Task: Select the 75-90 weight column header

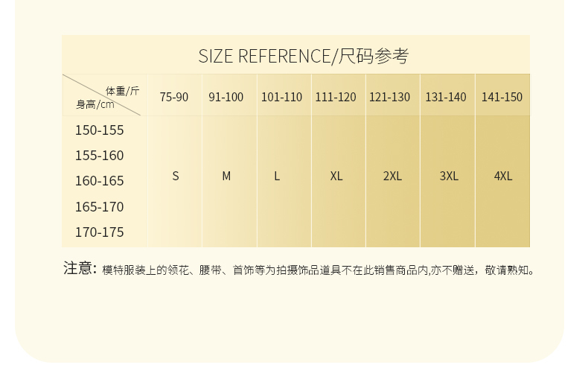Action: tap(174, 97)
